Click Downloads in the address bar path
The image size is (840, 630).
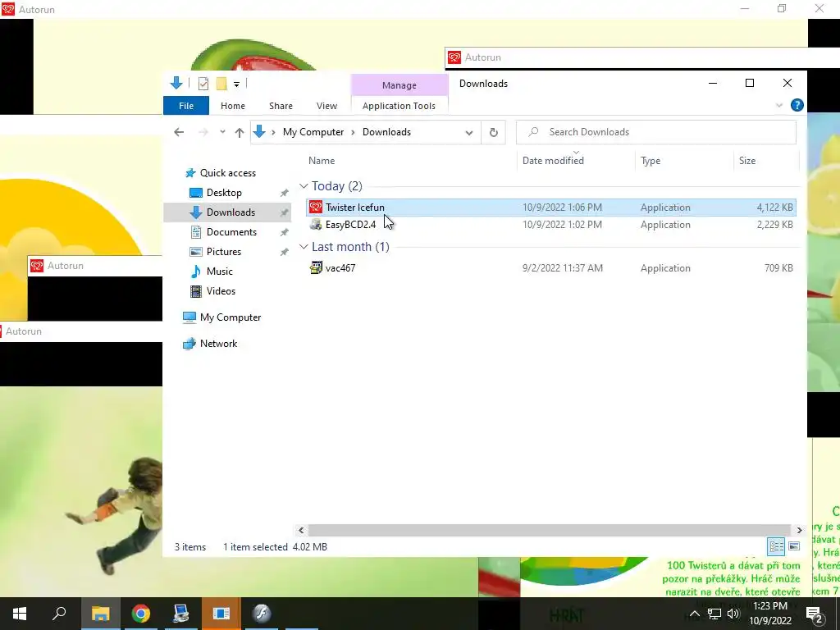point(386,132)
